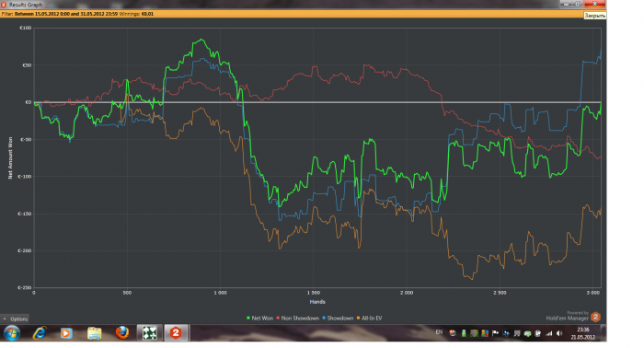Viewport: 644px width, 348px height.
Task: Click the €50 y-axis label
Action: (x=27, y=65)
